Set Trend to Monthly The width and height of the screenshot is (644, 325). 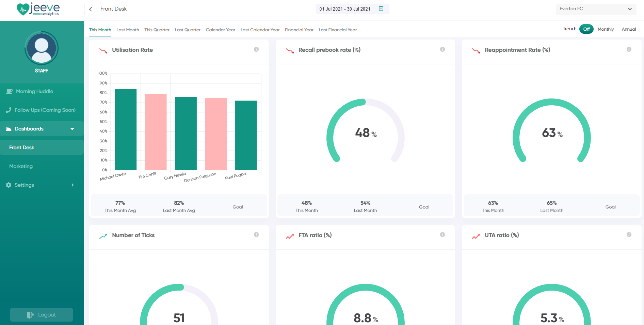[606, 29]
